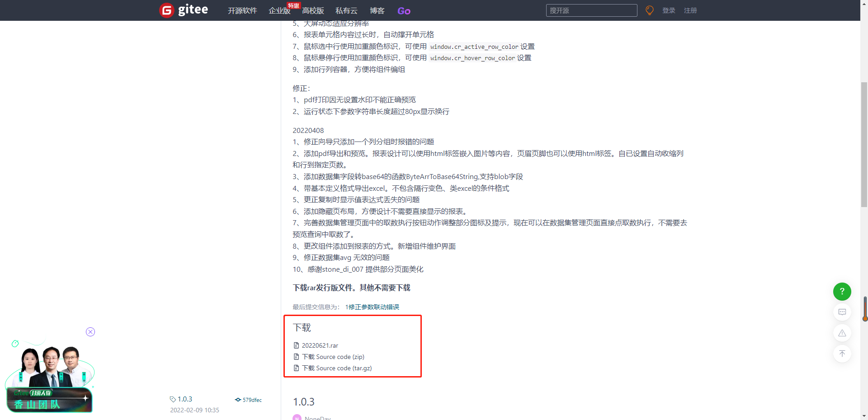868x420 pixels.
Task: Close the floating team promo banner
Action: [90, 332]
